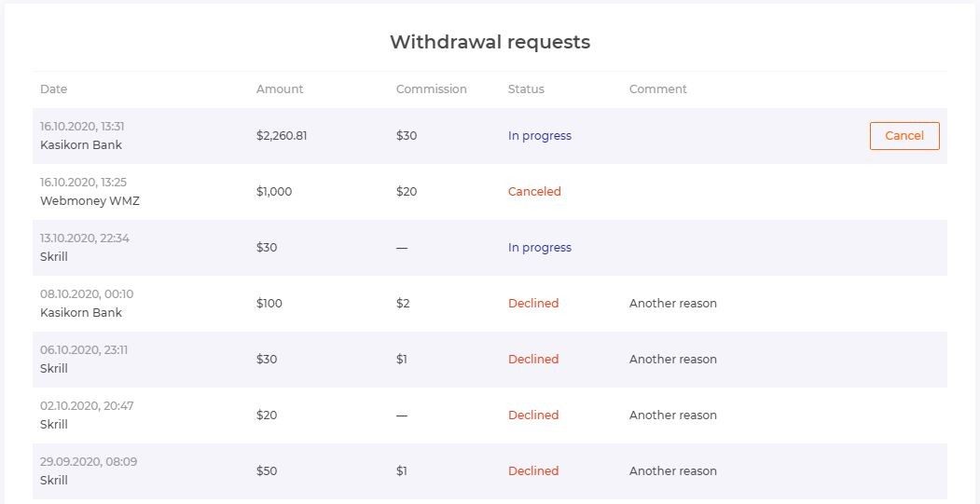Click the Amount column header
The width and height of the screenshot is (980, 504).
280,89
